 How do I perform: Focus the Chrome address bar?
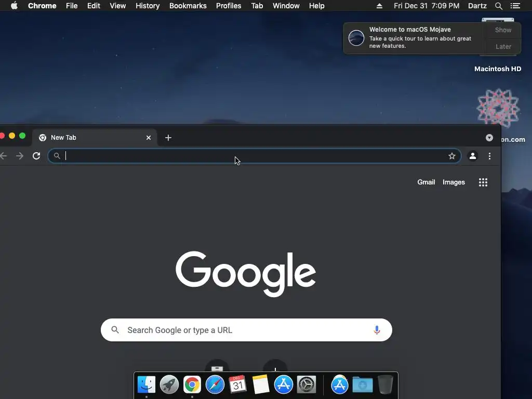pos(255,156)
